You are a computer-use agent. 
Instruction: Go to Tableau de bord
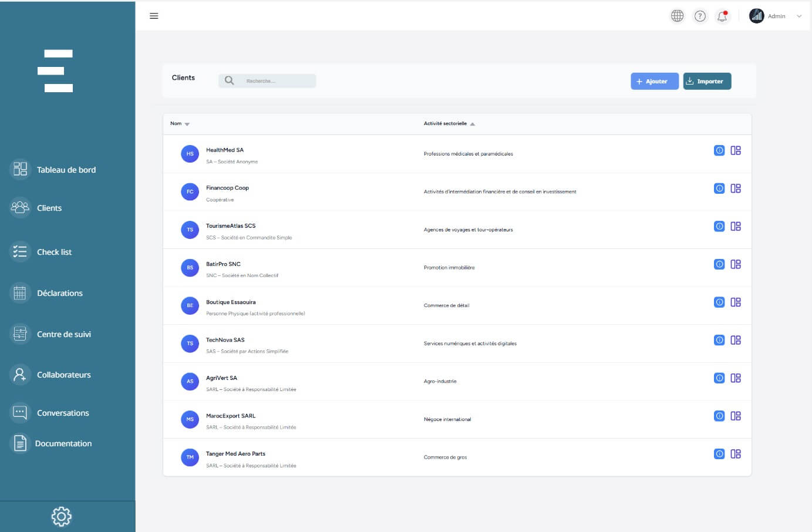click(x=66, y=170)
